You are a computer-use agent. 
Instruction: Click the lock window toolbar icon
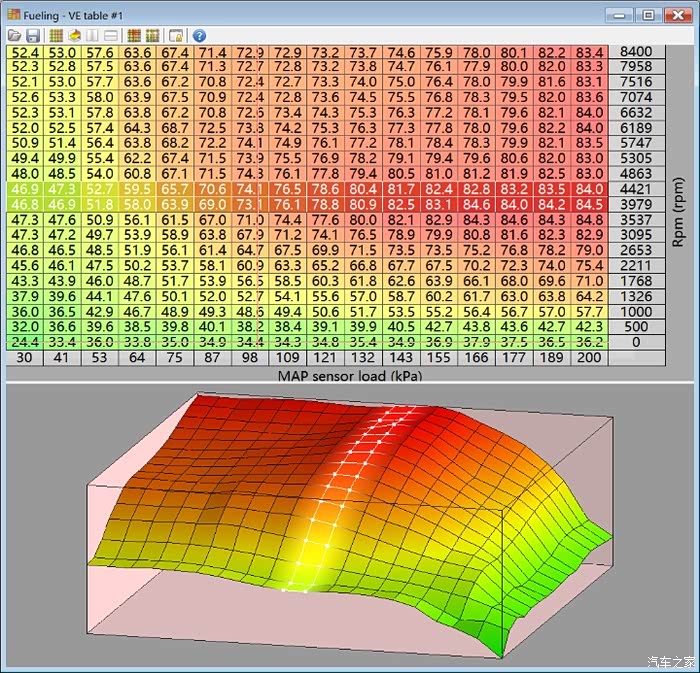pos(176,35)
